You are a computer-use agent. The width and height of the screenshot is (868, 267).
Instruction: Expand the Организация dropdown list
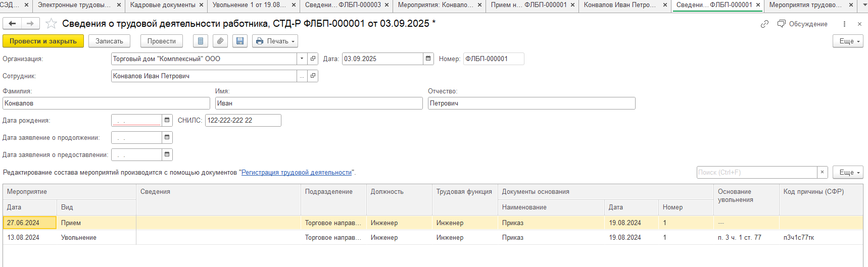tap(302, 59)
